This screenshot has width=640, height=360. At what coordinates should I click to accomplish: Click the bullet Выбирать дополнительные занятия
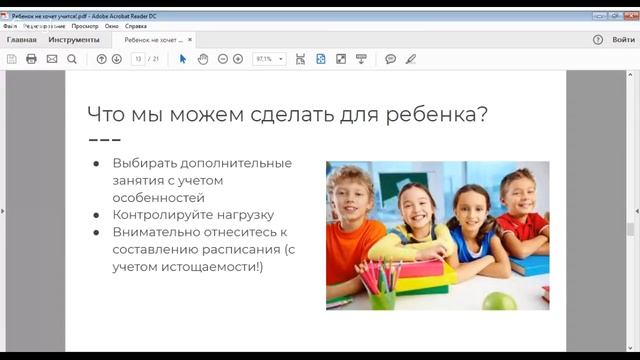pos(202,180)
